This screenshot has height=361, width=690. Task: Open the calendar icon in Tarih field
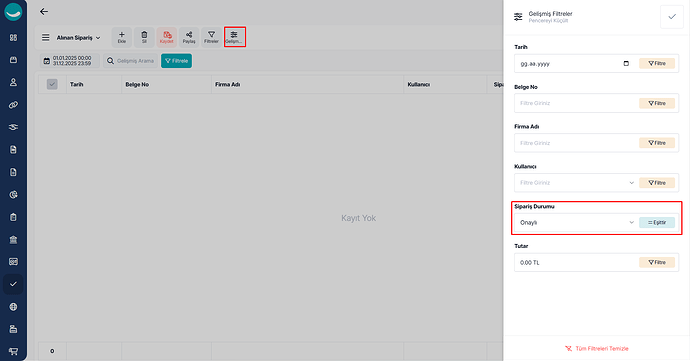[x=626, y=63]
